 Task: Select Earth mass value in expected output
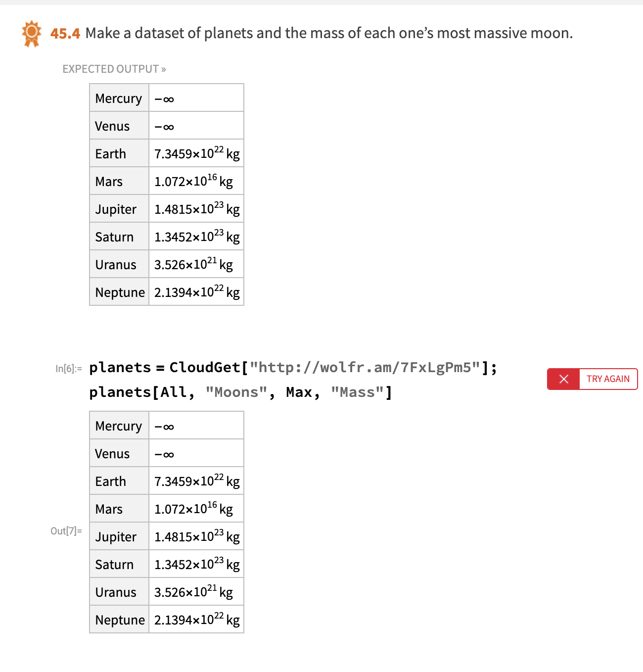point(197,153)
